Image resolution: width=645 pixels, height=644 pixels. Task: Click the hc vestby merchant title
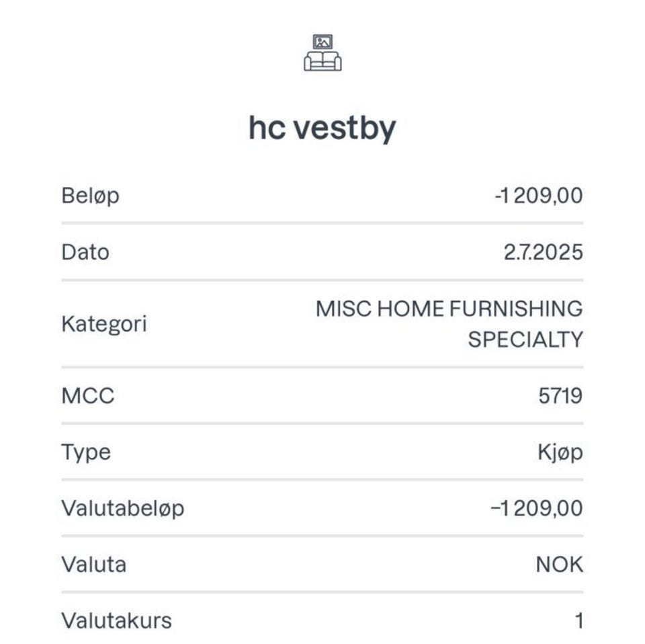[322, 128]
